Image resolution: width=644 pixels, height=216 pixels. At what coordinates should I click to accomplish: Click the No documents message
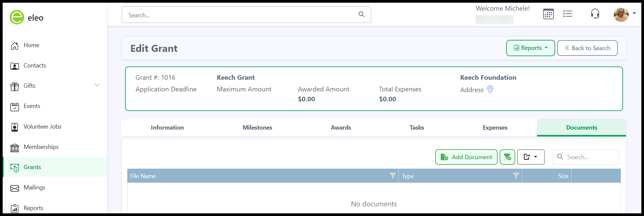point(374,204)
